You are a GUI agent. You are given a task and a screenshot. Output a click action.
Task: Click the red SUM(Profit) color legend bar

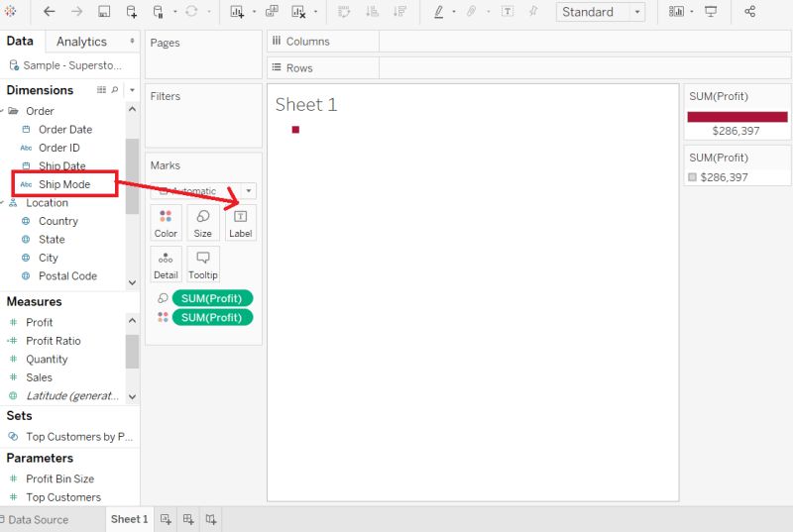pyautogui.click(x=737, y=117)
